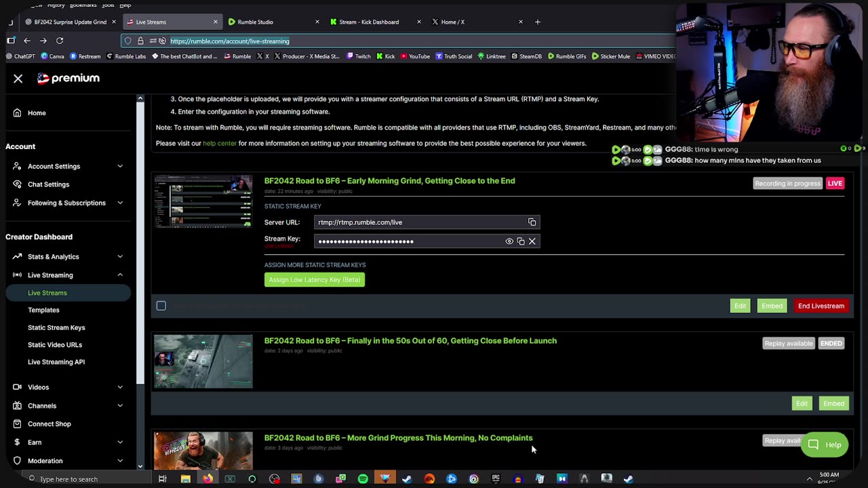Show hidden system tray icons
This screenshot has width=868, height=488.
point(809,479)
